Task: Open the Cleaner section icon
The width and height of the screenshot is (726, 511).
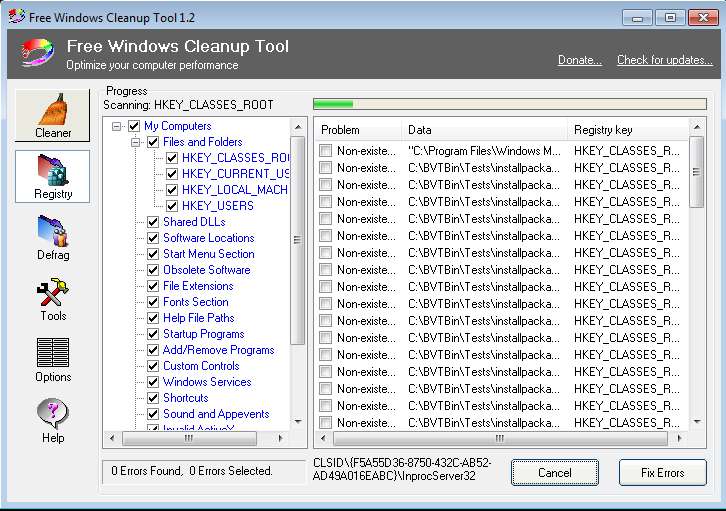Action: (53, 115)
